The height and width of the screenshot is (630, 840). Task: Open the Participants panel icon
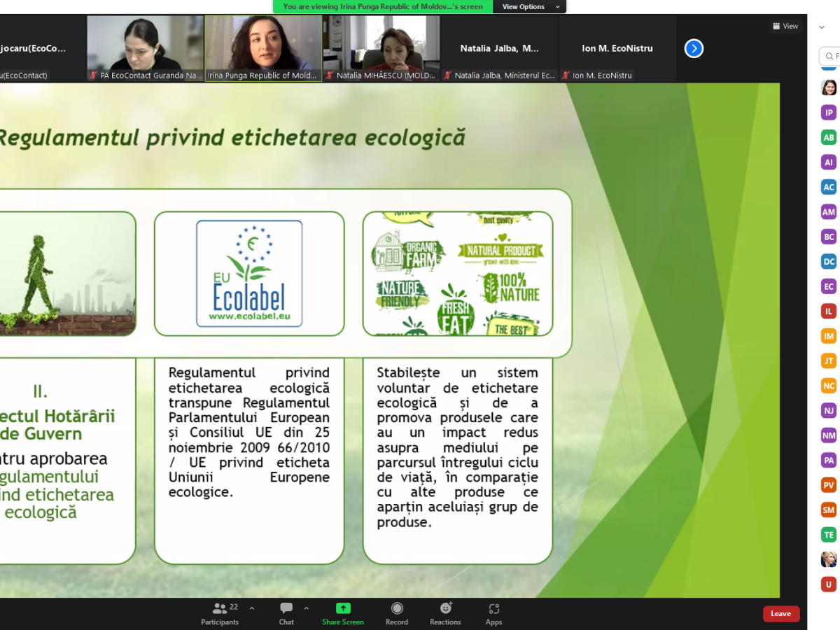(x=220, y=608)
